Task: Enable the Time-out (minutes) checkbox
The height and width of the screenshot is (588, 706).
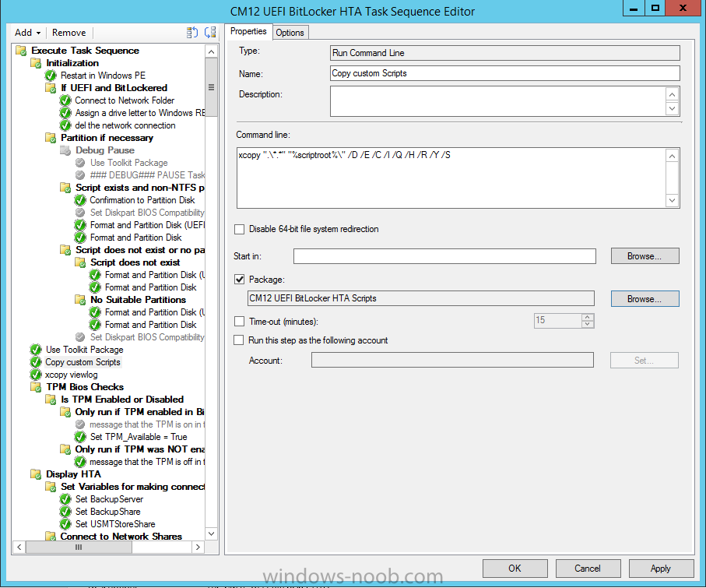Action: pos(240,322)
